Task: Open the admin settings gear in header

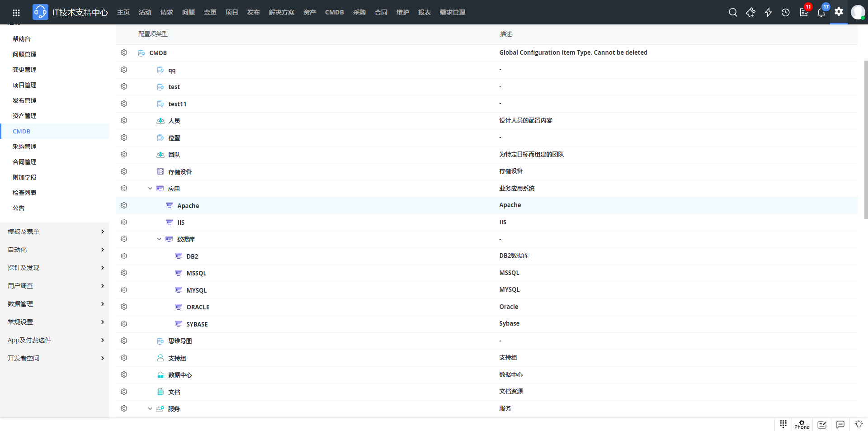Action: [839, 12]
